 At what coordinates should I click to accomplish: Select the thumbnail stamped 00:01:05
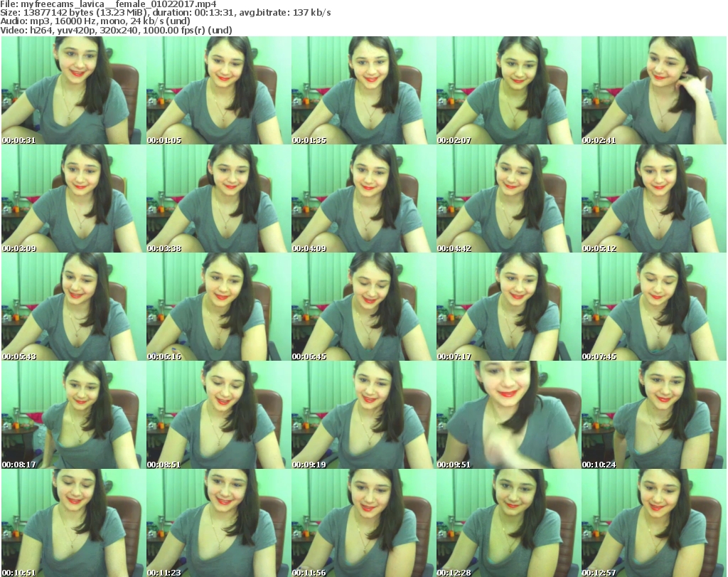(219, 90)
